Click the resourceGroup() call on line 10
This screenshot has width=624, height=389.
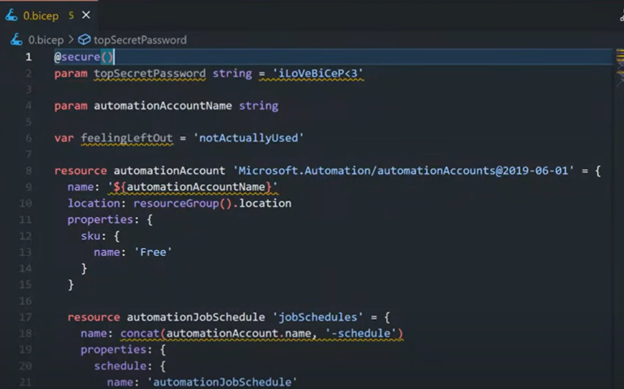click(x=183, y=203)
